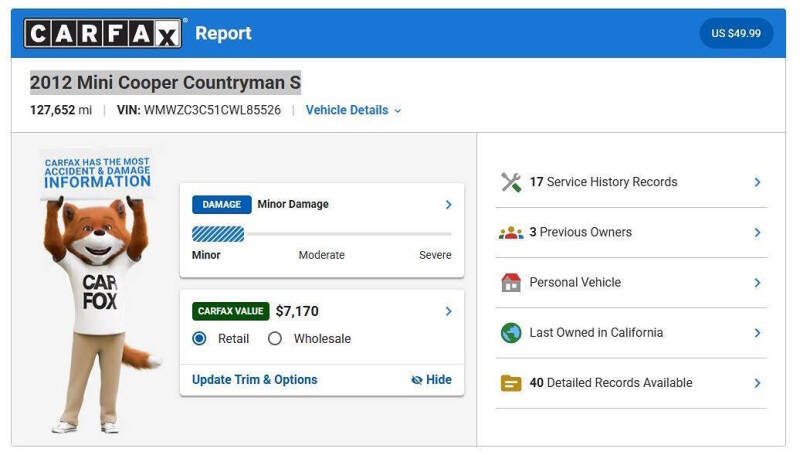Click the wrench Service History icon

tap(511, 182)
